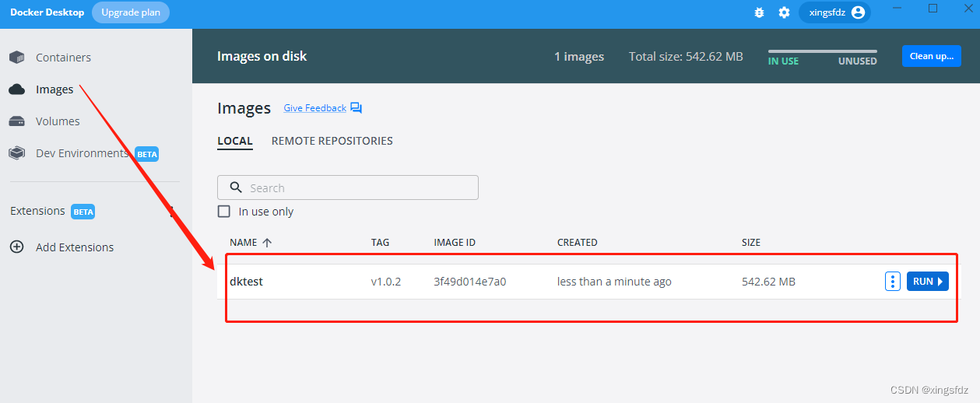Open the Containers section icon
This screenshot has height=403, width=980.
[x=16, y=58]
